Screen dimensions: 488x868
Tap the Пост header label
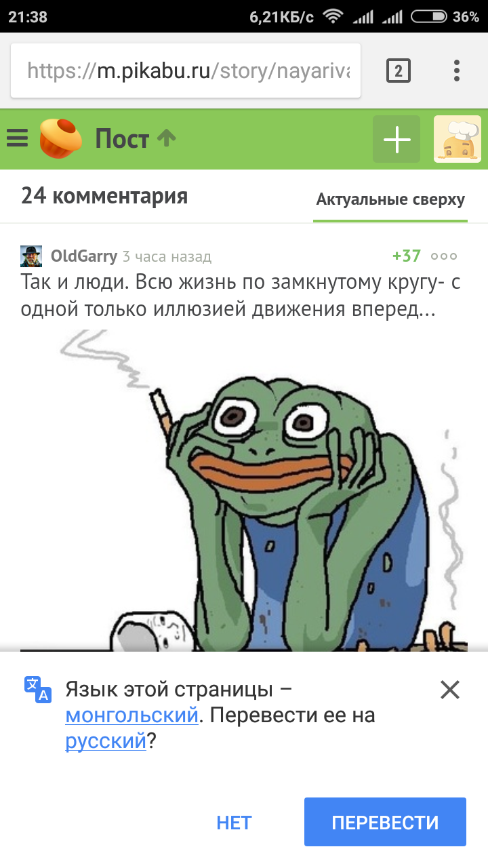(122, 139)
